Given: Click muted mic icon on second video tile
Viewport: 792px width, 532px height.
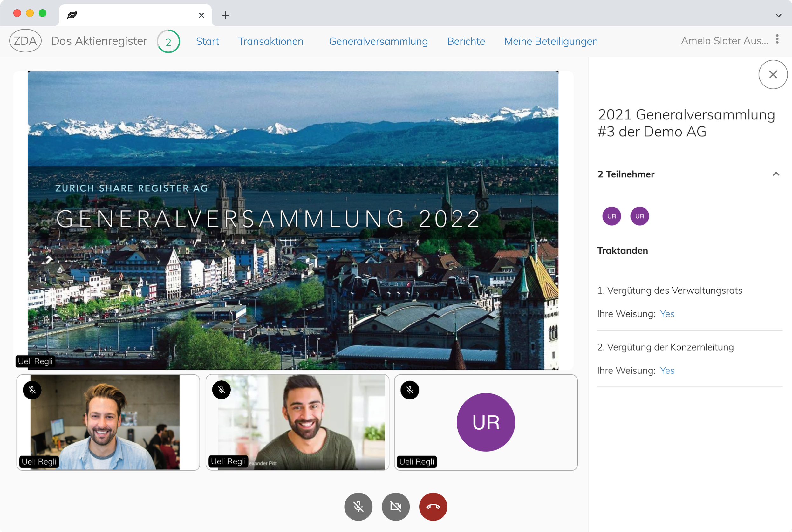Looking at the screenshot, I should pyautogui.click(x=221, y=390).
